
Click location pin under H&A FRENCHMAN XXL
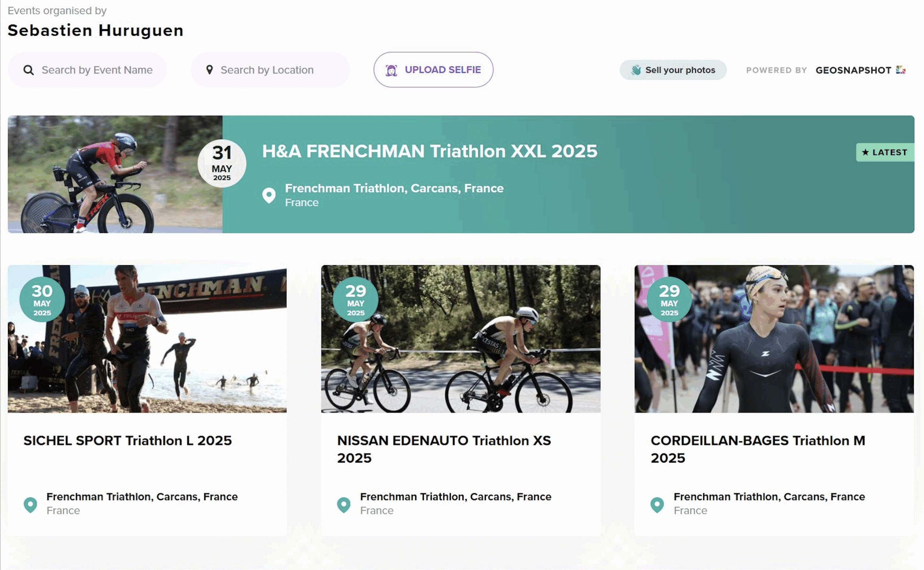pos(269,195)
